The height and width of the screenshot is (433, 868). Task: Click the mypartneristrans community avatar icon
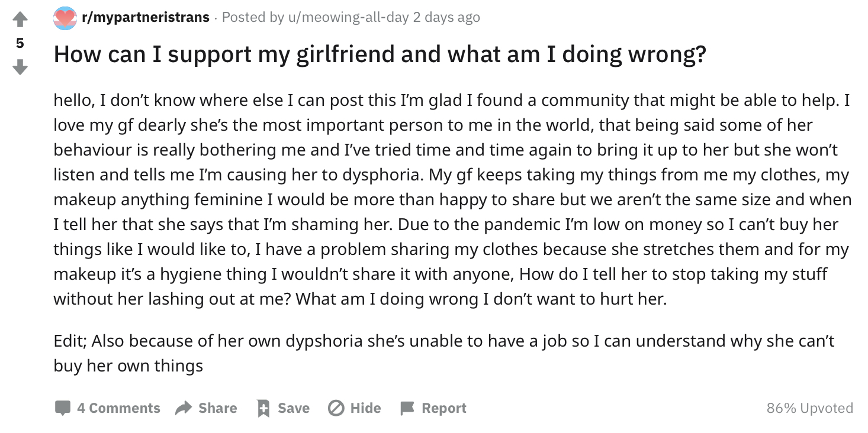[65, 17]
